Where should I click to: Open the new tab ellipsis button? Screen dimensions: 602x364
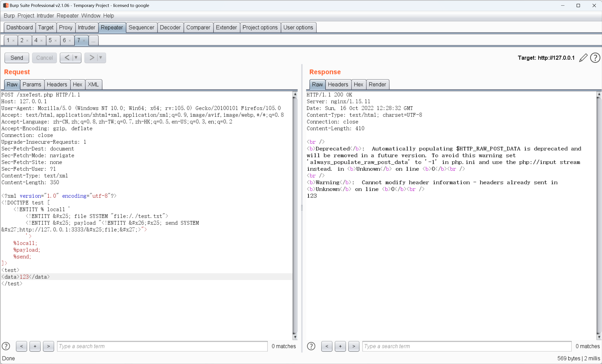(x=93, y=40)
